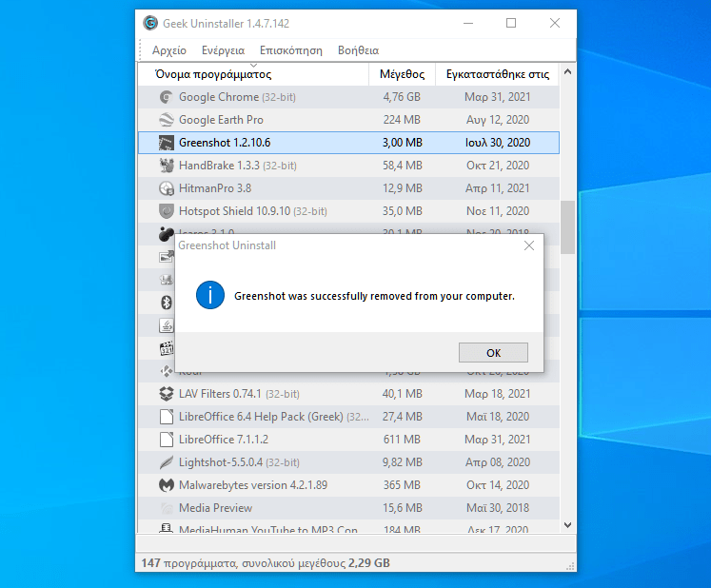This screenshot has height=588, width=711.
Task: Click the 321 clapperboard icon
Action: (167, 348)
